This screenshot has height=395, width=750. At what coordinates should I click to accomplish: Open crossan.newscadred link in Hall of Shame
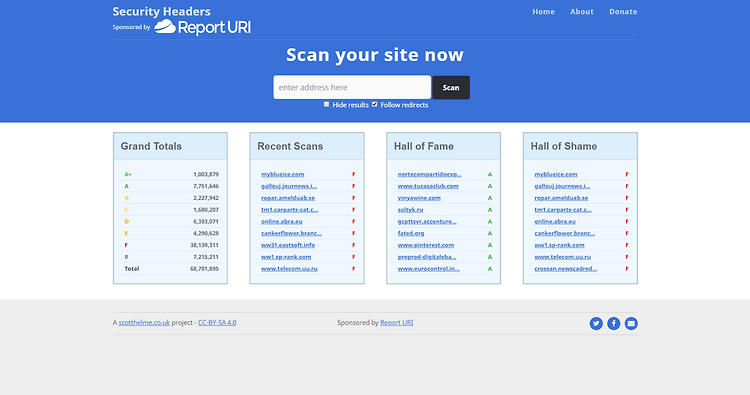coord(565,269)
